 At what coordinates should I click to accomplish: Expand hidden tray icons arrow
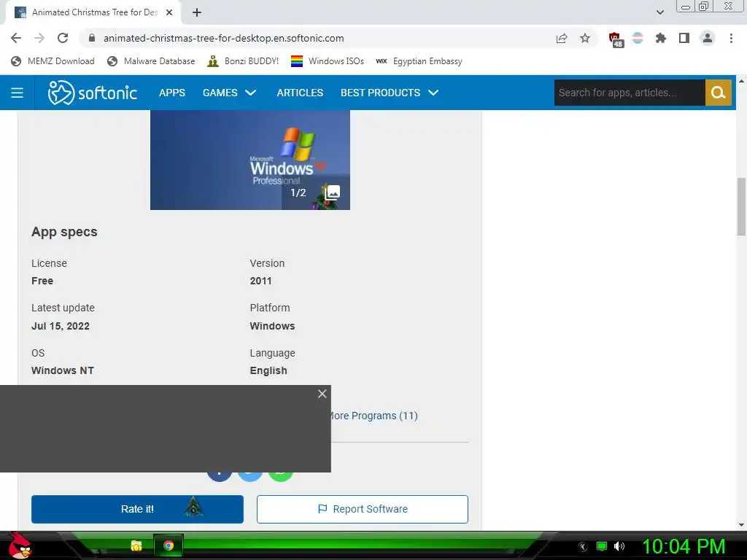583,547
